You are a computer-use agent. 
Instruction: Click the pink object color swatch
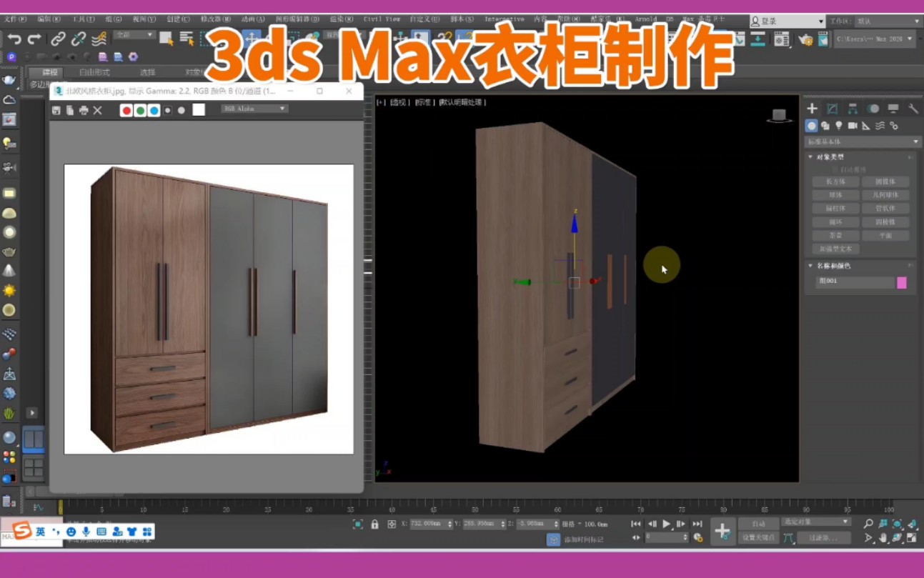click(x=902, y=282)
